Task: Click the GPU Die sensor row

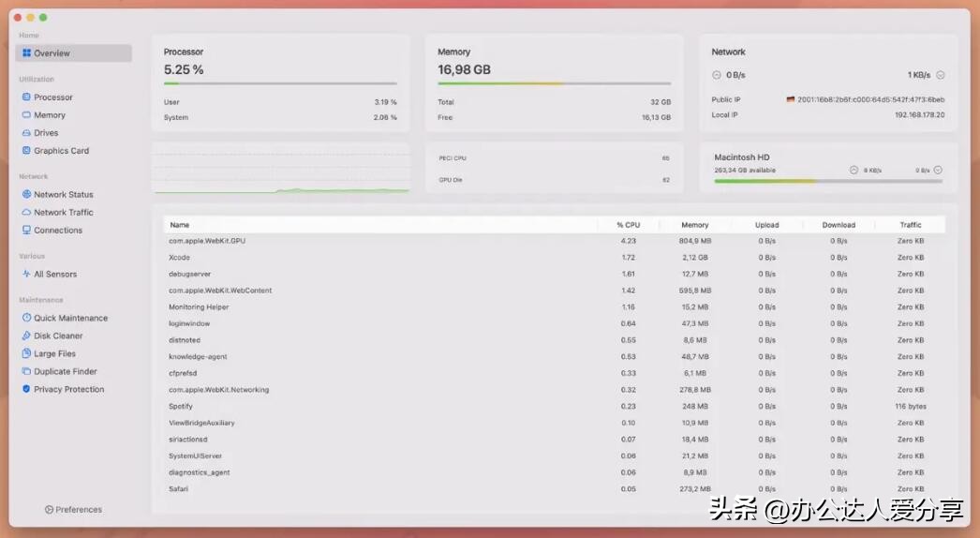Action: pyautogui.click(x=555, y=180)
